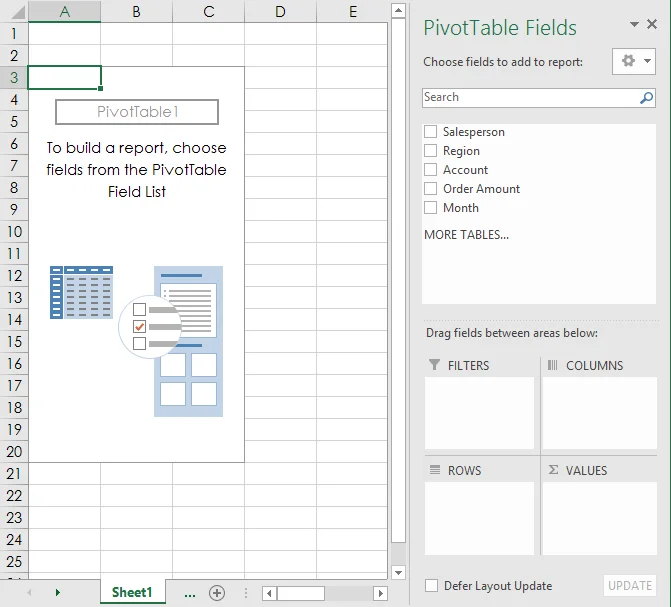
Task: Click the Region field label
Action: coord(461,151)
